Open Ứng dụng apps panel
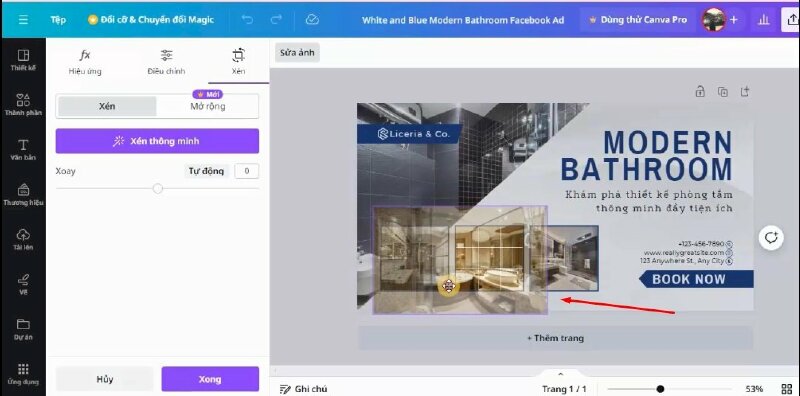800x396 pixels. point(23,374)
